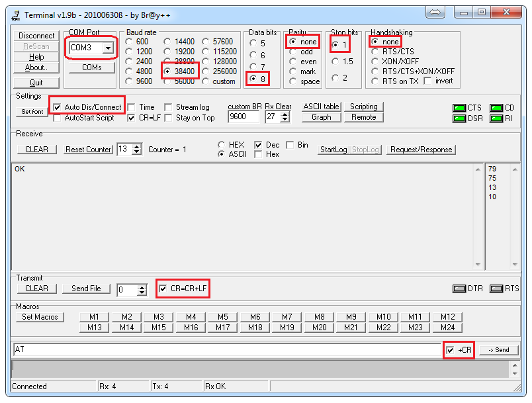Click inside the AT command input field
532x403 pixels.
tap(199, 349)
